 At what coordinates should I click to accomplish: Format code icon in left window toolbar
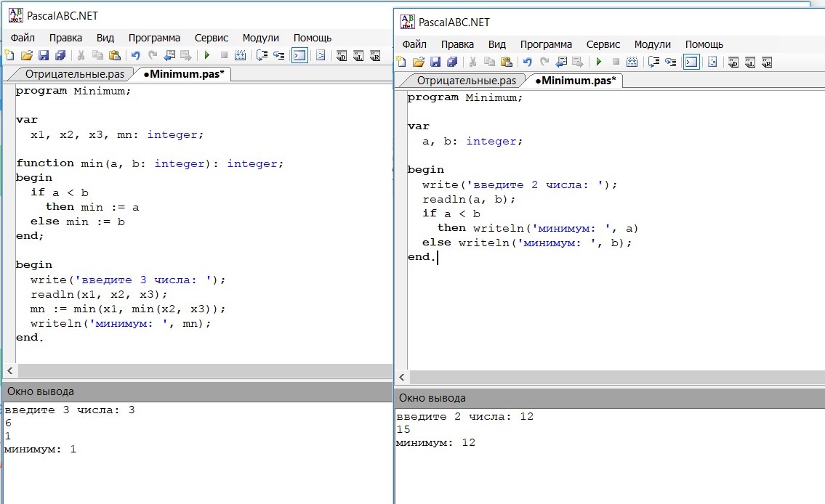pyautogui.click(x=321, y=55)
